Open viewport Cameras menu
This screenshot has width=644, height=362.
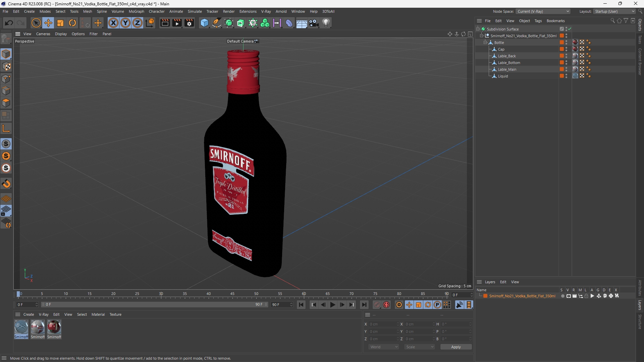43,34
